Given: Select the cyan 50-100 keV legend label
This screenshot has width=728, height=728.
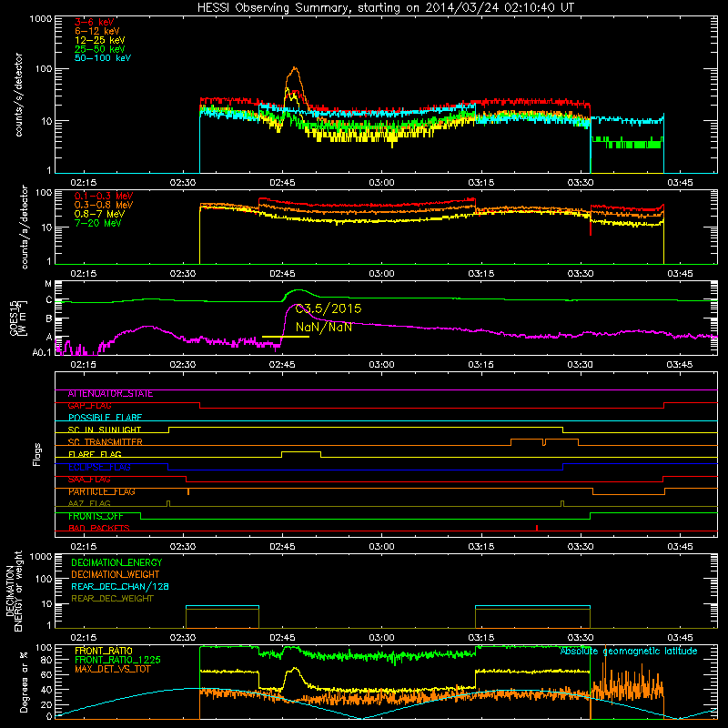Looking at the screenshot, I should [103, 58].
